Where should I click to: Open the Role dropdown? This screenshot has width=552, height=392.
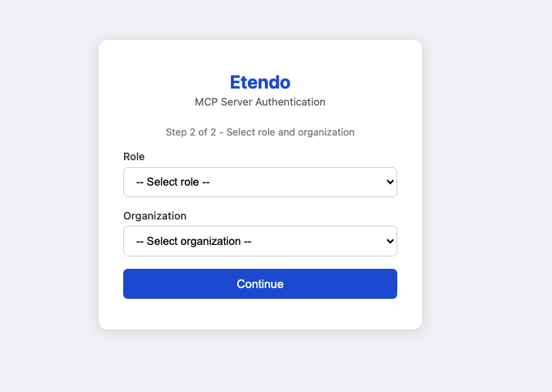click(x=259, y=183)
